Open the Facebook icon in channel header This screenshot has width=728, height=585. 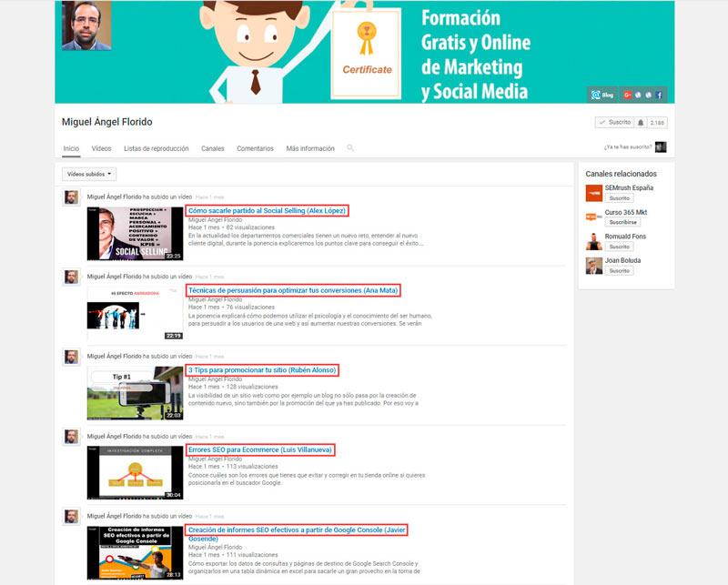(659, 95)
